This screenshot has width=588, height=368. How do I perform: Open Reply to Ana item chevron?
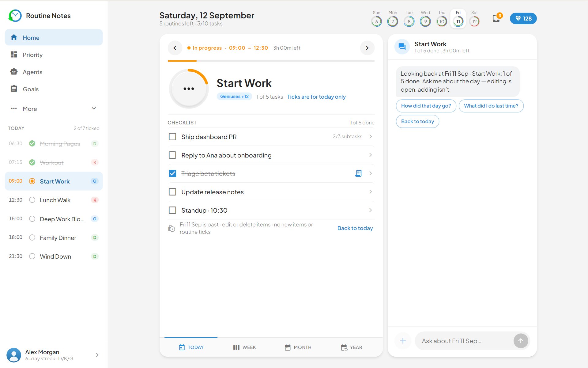(x=371, y=155)
